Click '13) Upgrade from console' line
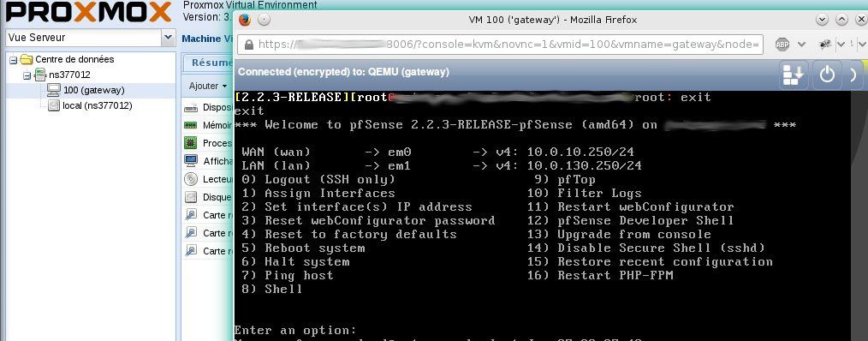868x341 pixels. coord(619,234)
